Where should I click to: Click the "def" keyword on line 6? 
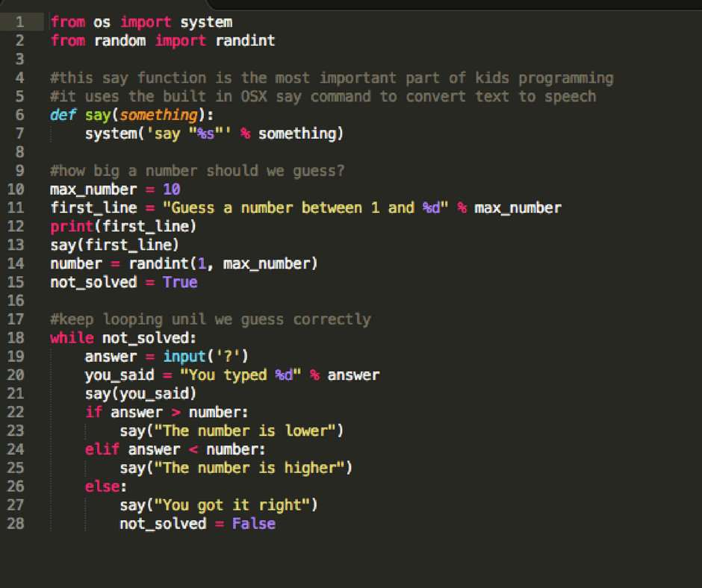(63, 115)
